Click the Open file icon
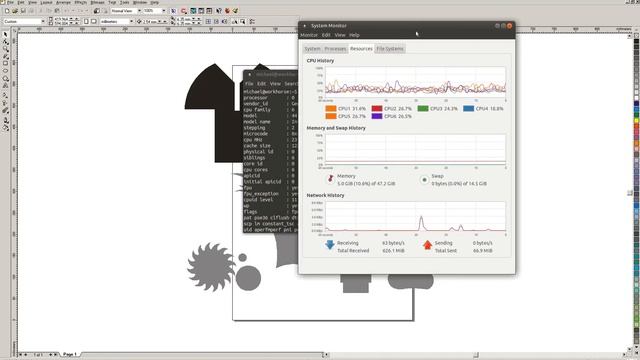Viewport: 640px width, 360px height. click(x=15, y=11)
